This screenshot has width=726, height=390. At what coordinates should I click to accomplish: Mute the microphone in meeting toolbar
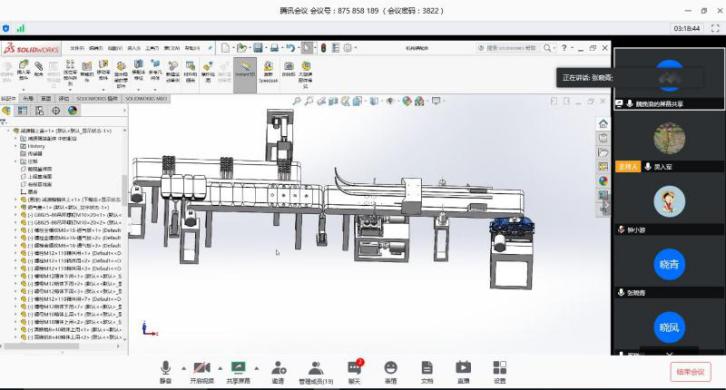[x=165, y=372]
